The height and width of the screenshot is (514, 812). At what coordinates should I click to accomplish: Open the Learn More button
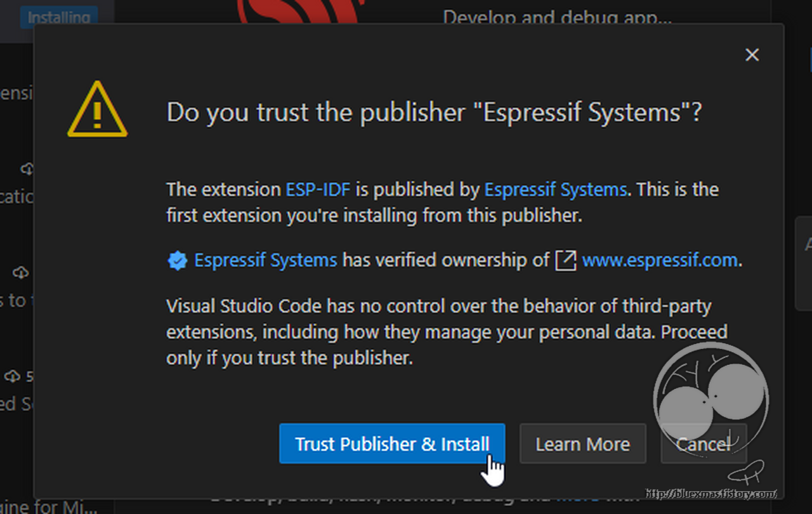(x=582, y=444)
